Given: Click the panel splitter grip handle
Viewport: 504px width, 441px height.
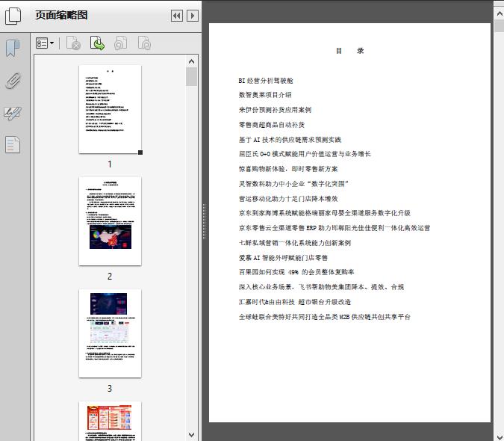Looking at the screenshot, I should tap(204, 221).
